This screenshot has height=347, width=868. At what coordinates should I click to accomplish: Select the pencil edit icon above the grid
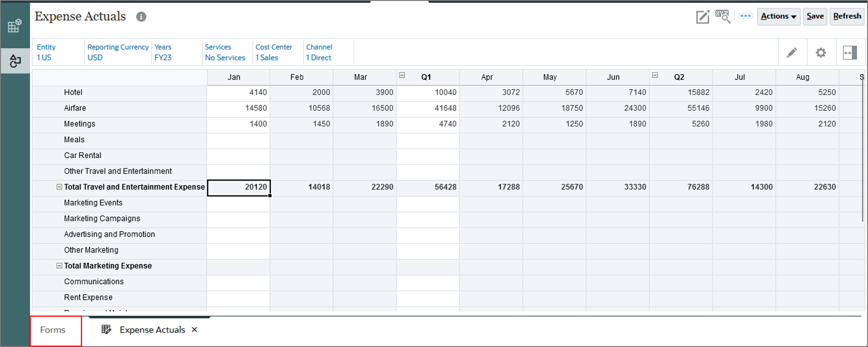point(792,53)
